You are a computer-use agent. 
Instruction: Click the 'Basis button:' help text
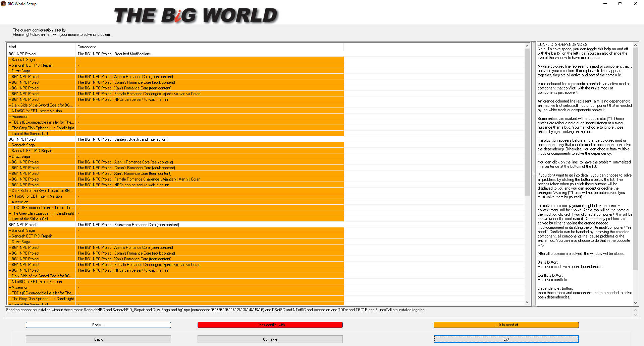coord(548,262)
